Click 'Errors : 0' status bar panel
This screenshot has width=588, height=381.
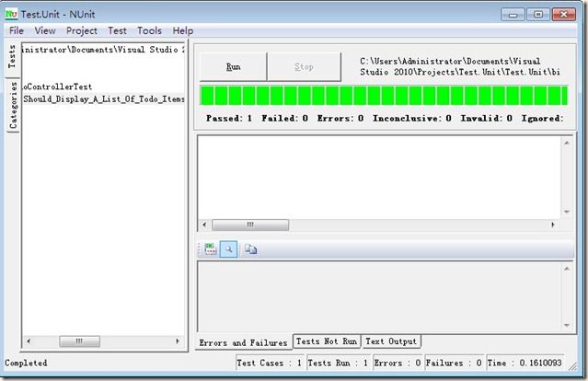point(398,363)
